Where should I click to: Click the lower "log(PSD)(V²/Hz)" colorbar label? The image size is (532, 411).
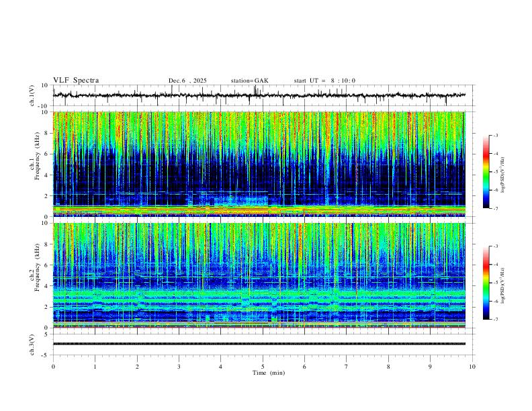pyautogui.click(x=503, y=286)
